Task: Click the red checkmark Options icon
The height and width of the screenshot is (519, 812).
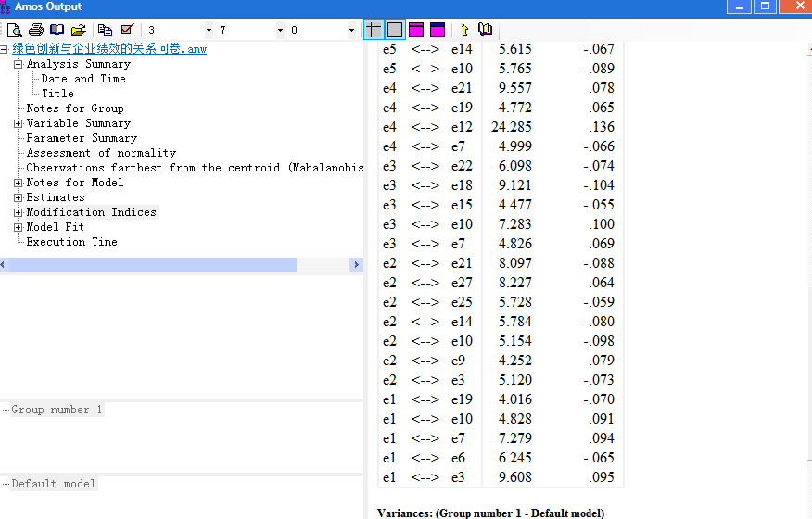Action: coord(127,30)
